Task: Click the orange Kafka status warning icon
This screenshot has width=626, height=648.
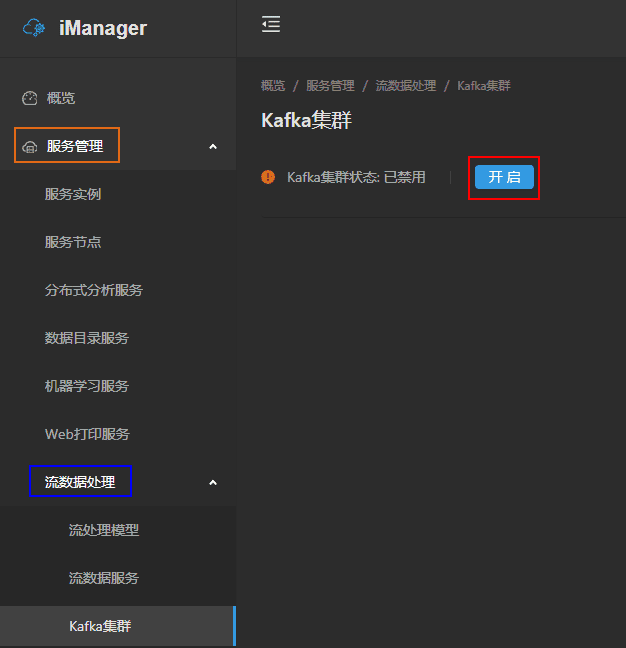Action: coord(268,177)
